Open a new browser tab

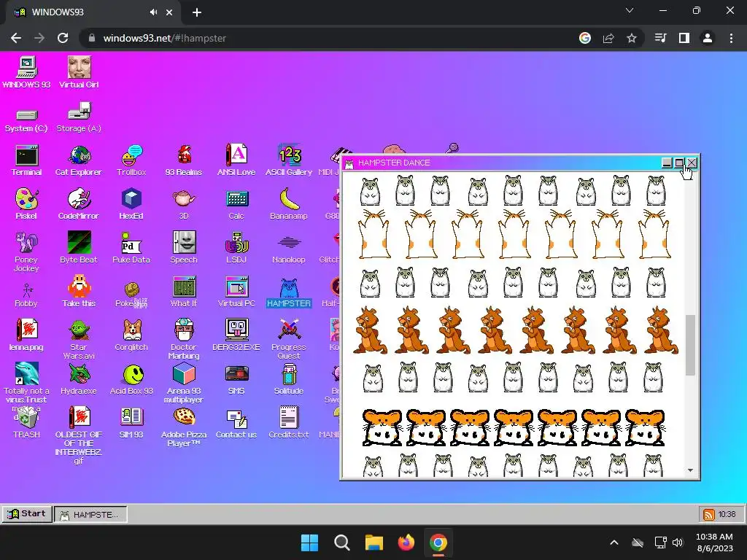(x=197, y=12)
